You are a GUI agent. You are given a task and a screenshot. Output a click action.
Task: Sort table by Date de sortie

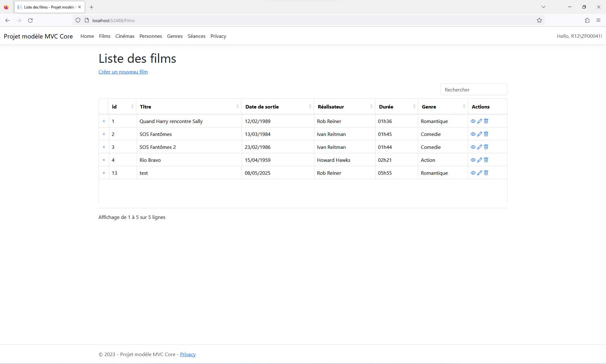[277, 107]
